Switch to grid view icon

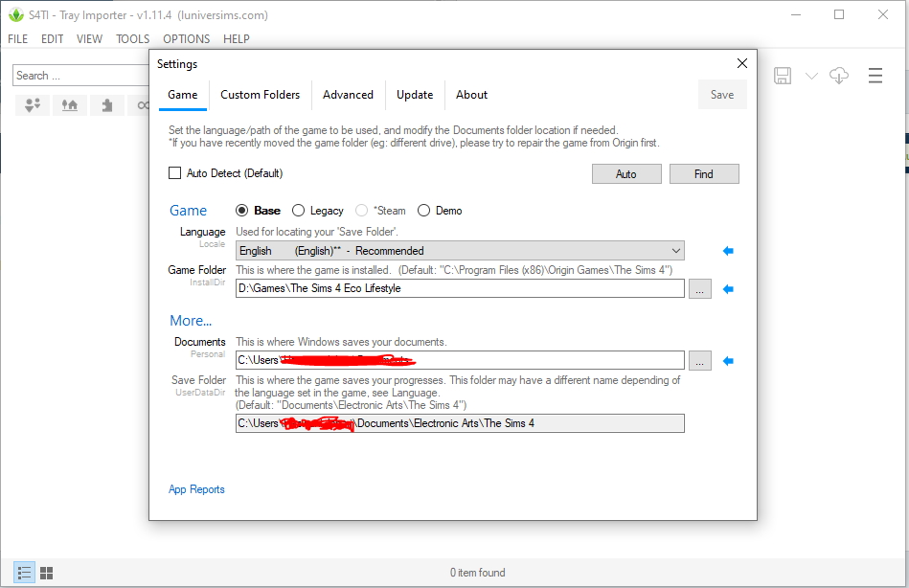pyautogui.click(x=46, y=573)
